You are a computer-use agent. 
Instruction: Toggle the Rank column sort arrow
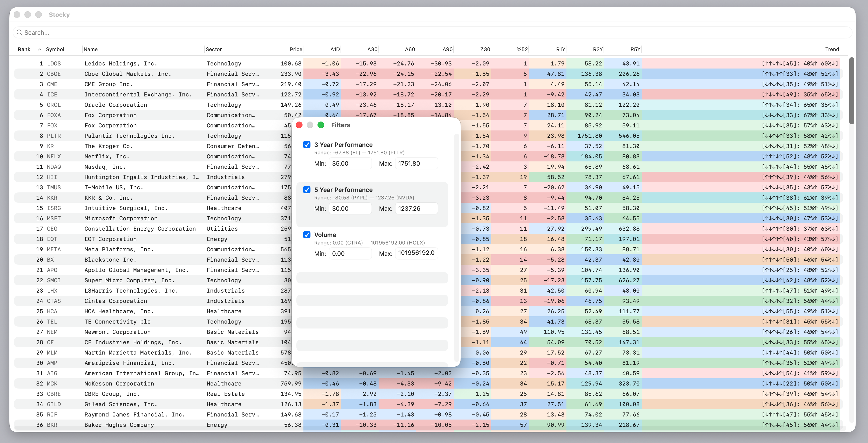point(40,50)
